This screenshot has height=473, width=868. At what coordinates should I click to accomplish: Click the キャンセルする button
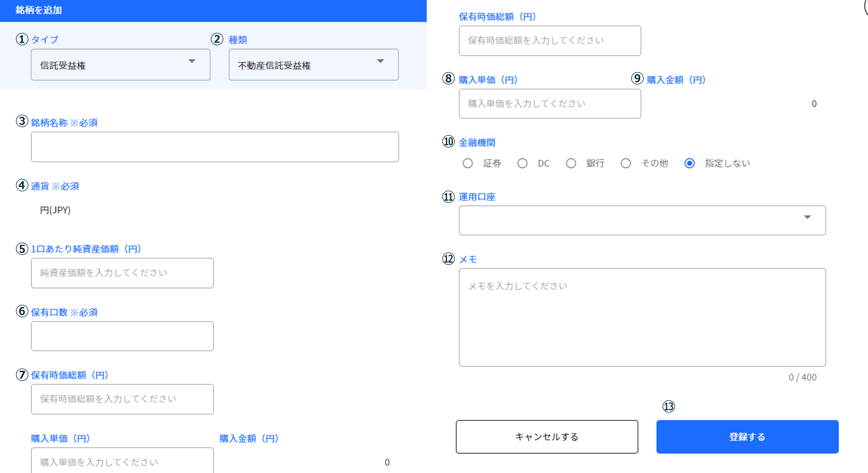click(x=547, y=436)
